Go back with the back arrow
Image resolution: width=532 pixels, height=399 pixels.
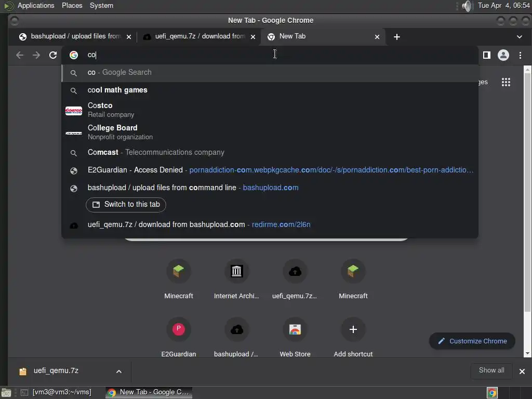20,55
